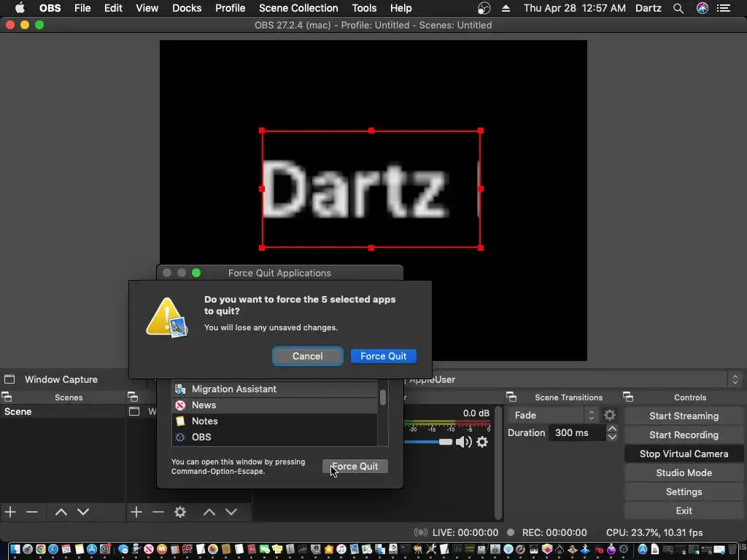Open the Trash in the Dock
747x560 pixels.
(732, 550)
